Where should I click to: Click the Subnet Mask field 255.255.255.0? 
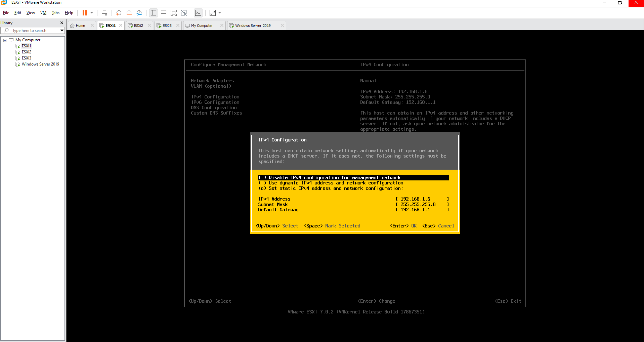click(x=422, y=205)
